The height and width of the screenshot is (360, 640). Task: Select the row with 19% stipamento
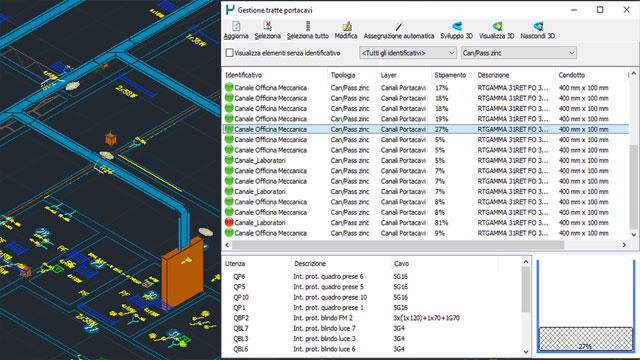426,119
